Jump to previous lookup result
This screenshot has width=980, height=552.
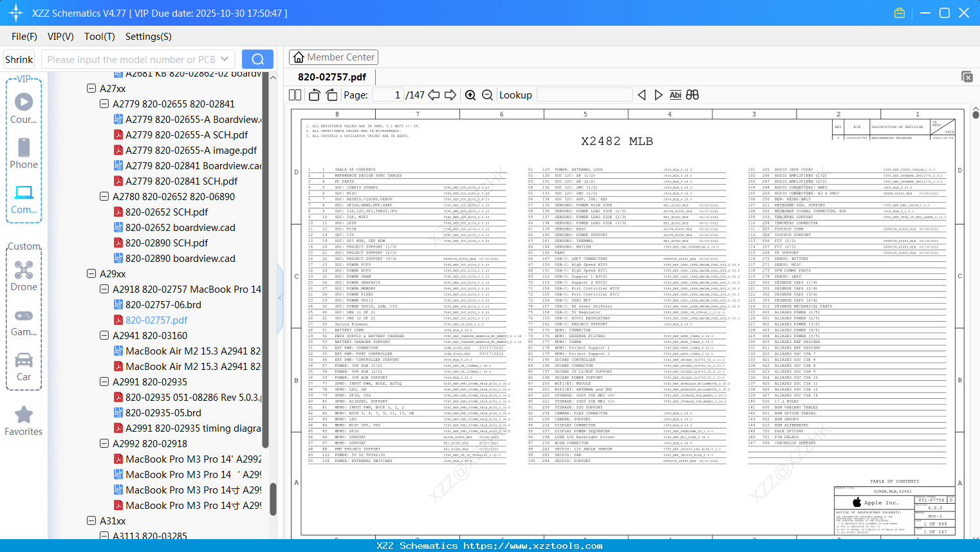[642, 95]
